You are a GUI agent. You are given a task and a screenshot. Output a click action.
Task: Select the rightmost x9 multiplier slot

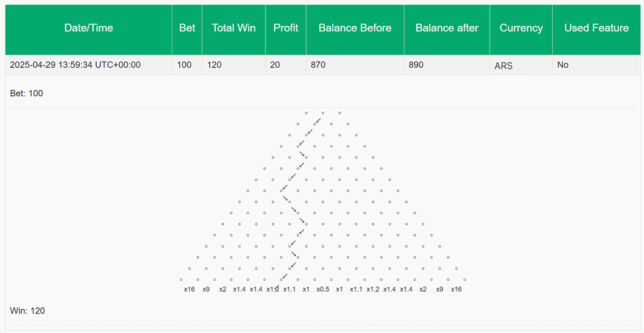point(440,289)
